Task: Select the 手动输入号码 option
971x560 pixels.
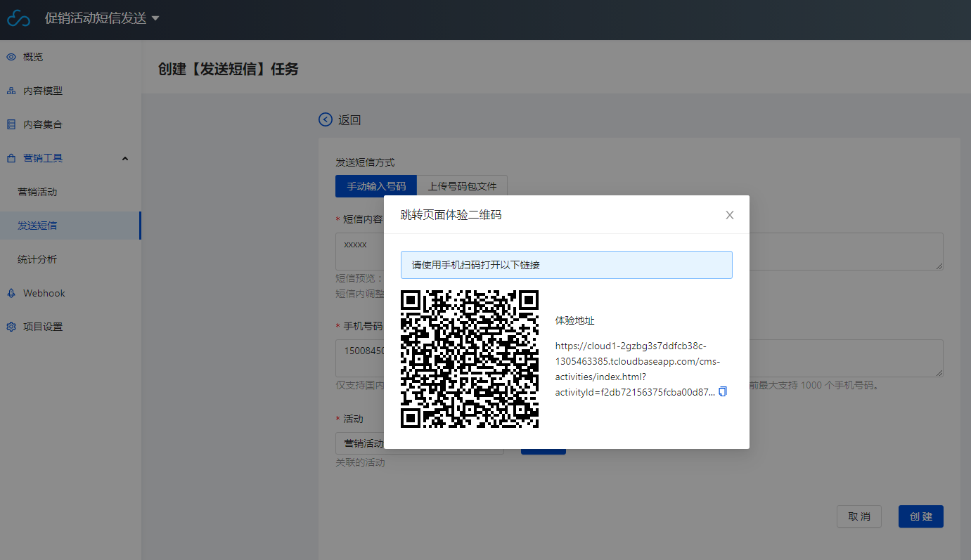Action: pyautogui.click(x=376, y=186)
